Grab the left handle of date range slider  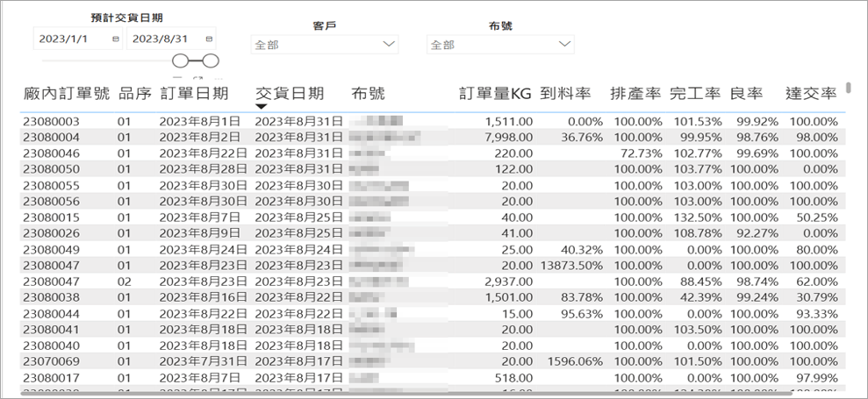(181, 61)
